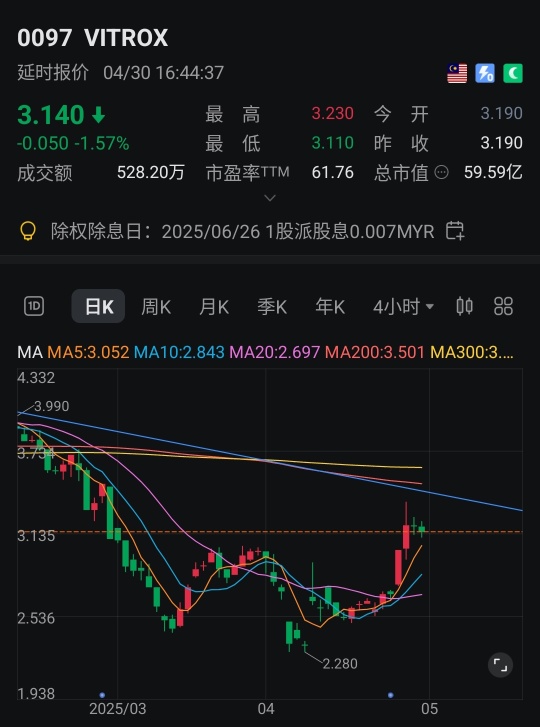Select the 1D intraday chart icon

click(34, 306)
